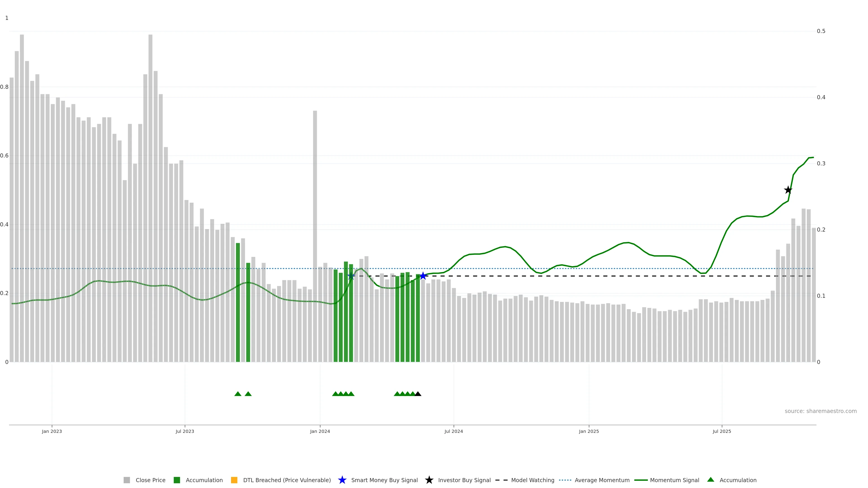This screenshot has width=868, height=488.
Task: Click the green Accumulation bar legend square
Action: [x=177, y=480]
